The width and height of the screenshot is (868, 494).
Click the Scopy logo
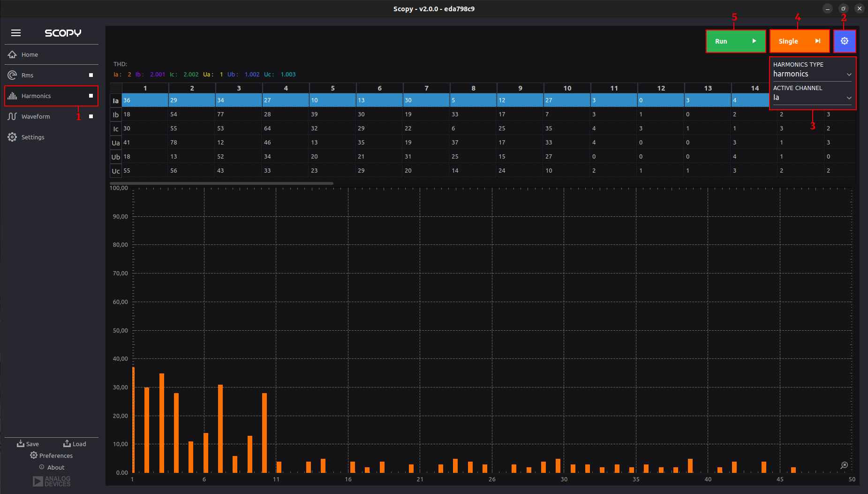[x=63, y=33]
